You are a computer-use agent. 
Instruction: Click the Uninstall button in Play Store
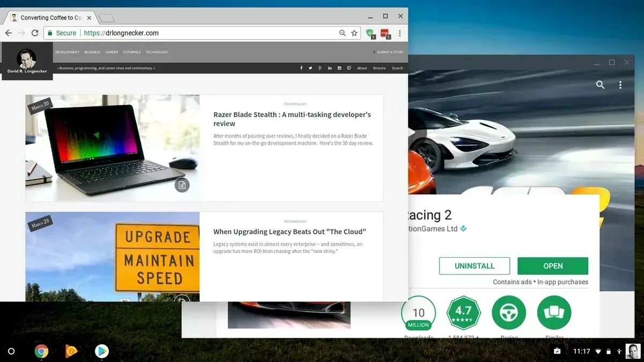coord(474,266)
